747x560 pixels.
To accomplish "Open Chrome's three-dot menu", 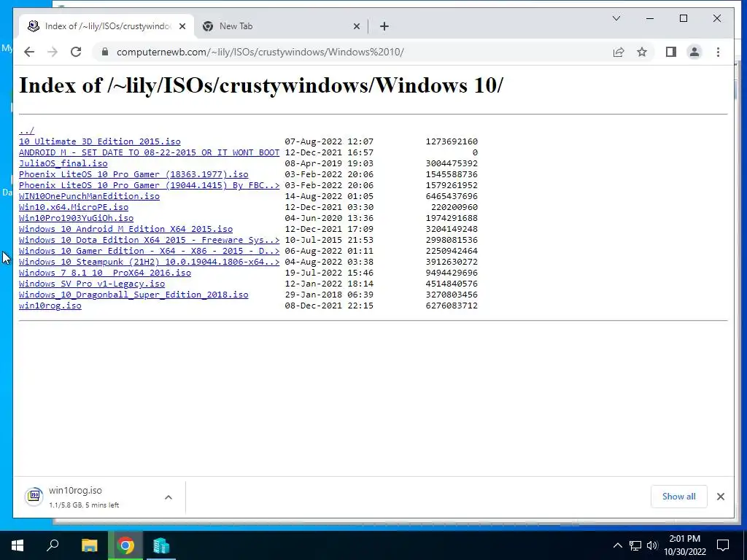I will click(718, 52).
